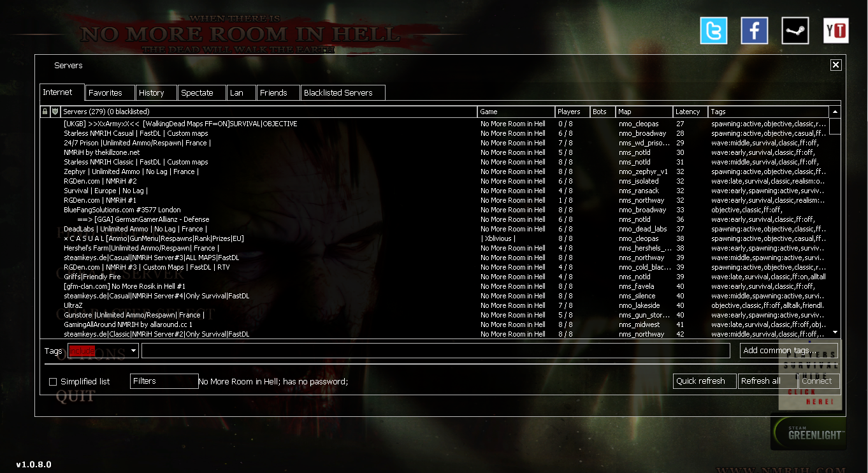Sort servers by the Latency column header
Viewport: 868px width, 473px height.
point(691,112)
